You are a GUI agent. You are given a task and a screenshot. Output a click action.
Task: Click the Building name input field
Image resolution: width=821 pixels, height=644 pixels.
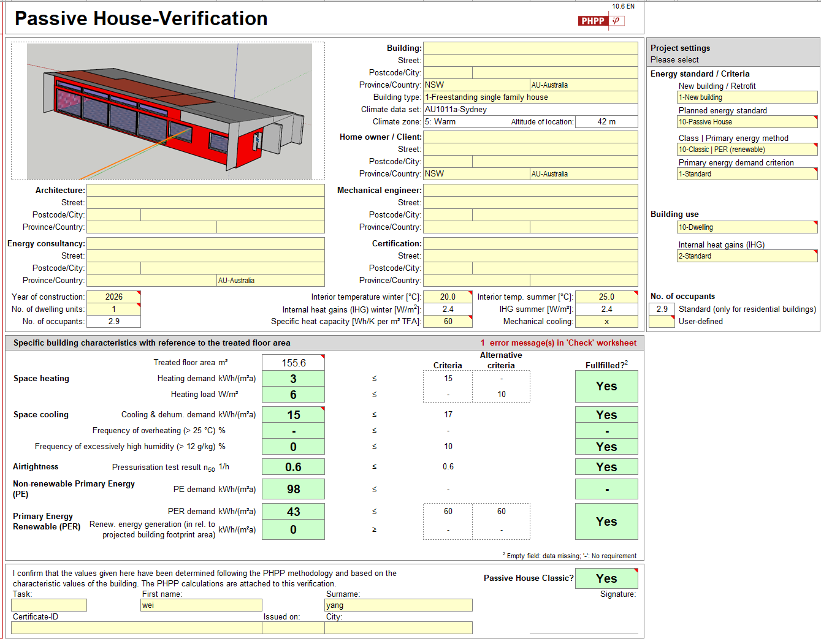click(x=530, y=48)
